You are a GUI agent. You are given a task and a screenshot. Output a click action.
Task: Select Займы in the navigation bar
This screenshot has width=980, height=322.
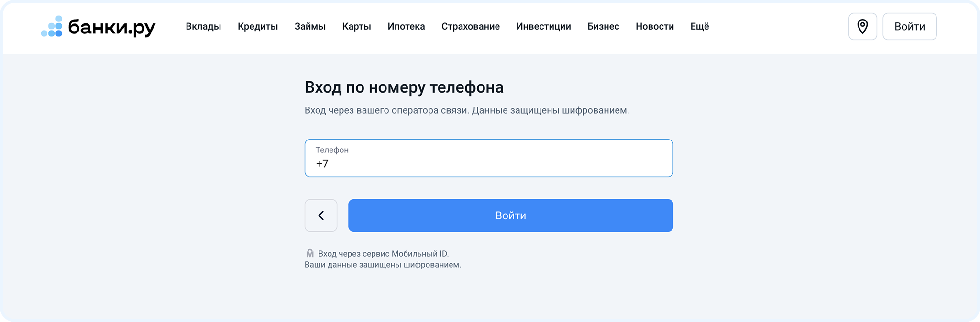coord(310,26)
